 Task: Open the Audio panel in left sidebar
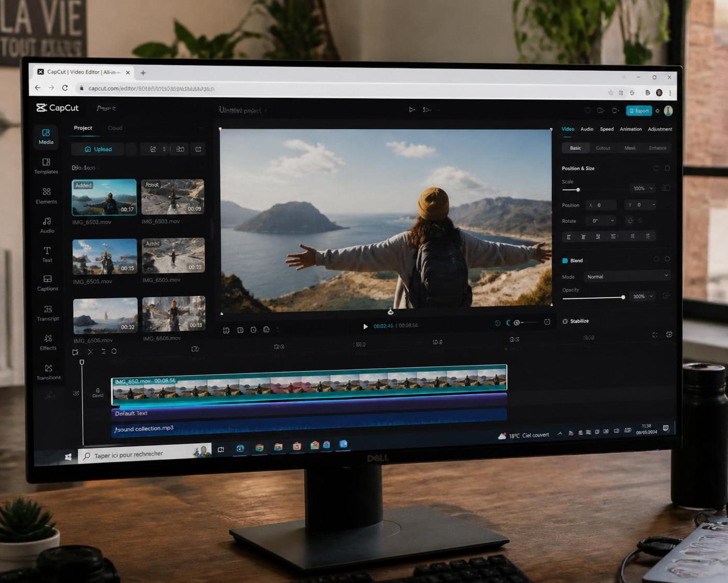pos(47,225)
